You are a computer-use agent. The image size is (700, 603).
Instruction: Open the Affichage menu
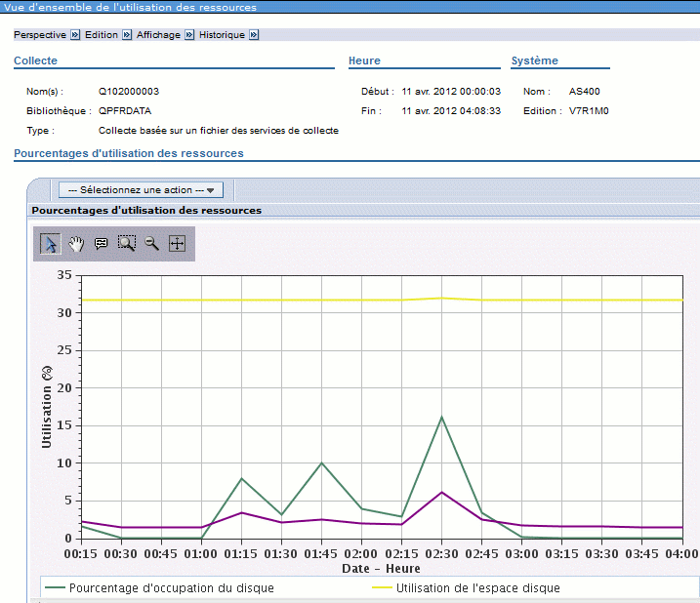click(x=158, y=35)
